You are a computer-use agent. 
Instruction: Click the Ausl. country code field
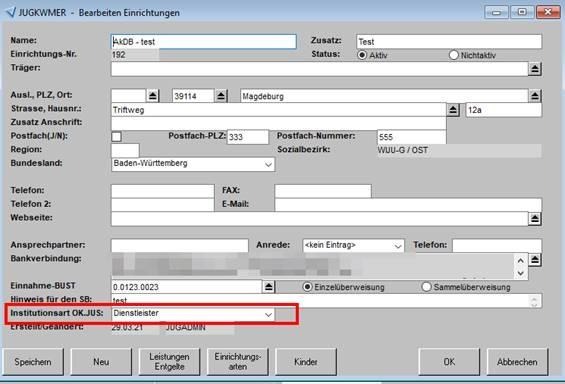pos(128,96)
